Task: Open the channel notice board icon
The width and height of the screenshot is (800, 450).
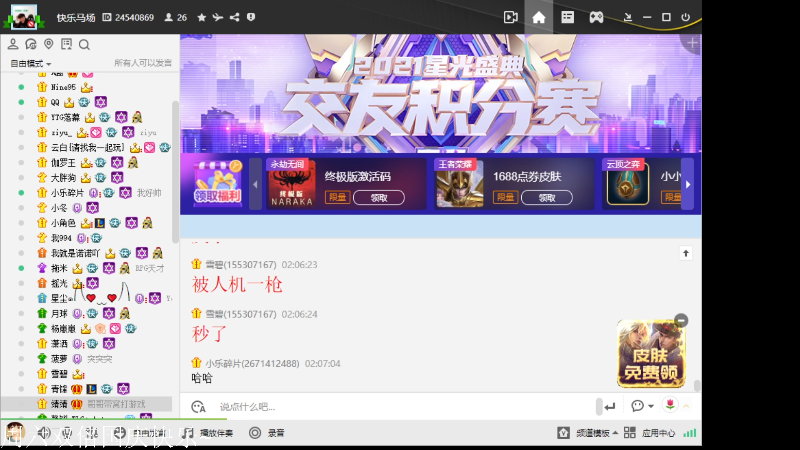Action: tap(66, 44)
